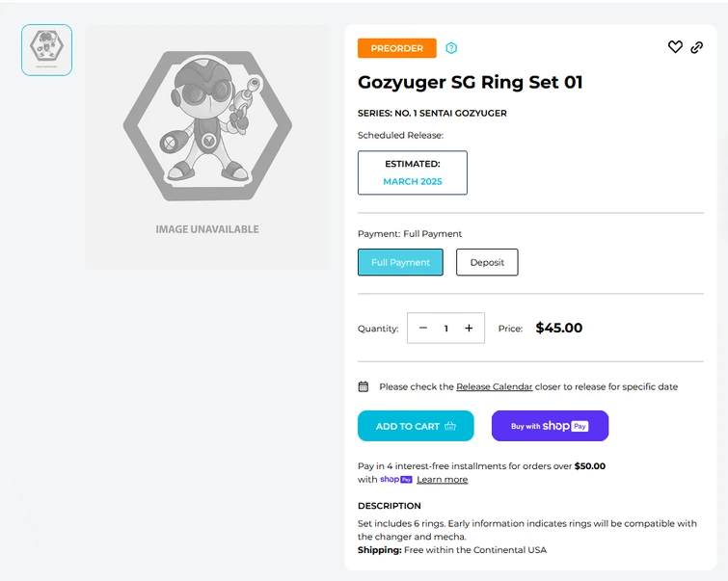The width and height of the screenshot is (728, 581).
Task: Click the orange PREORDER badge
Action: point(396,48)
